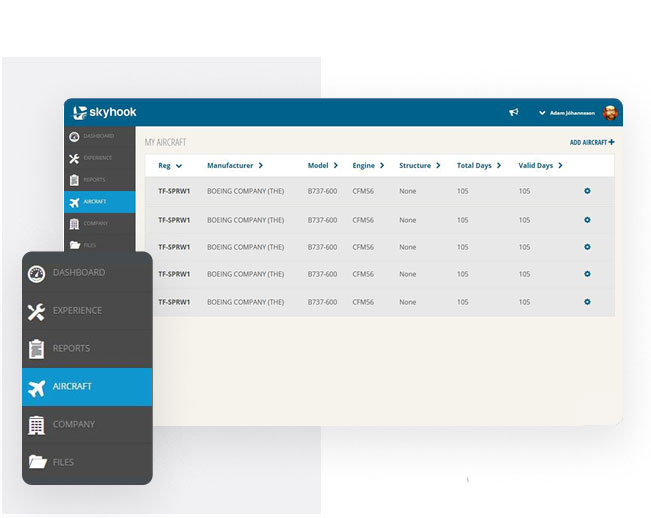Click the Files folder icon in enlarged sidebar
The height and width of the screenshot is (518, 651).
(x=37, y=463)
